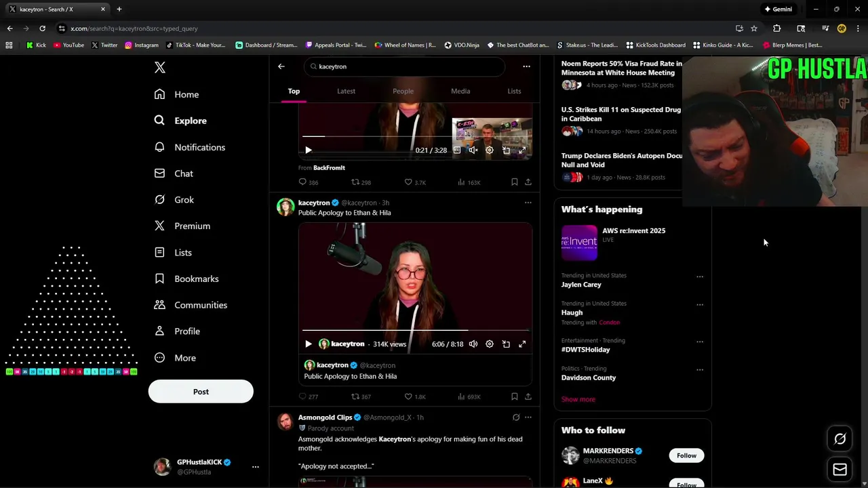
Task: Reply to post with 277 replies
Action: point(309,396)
